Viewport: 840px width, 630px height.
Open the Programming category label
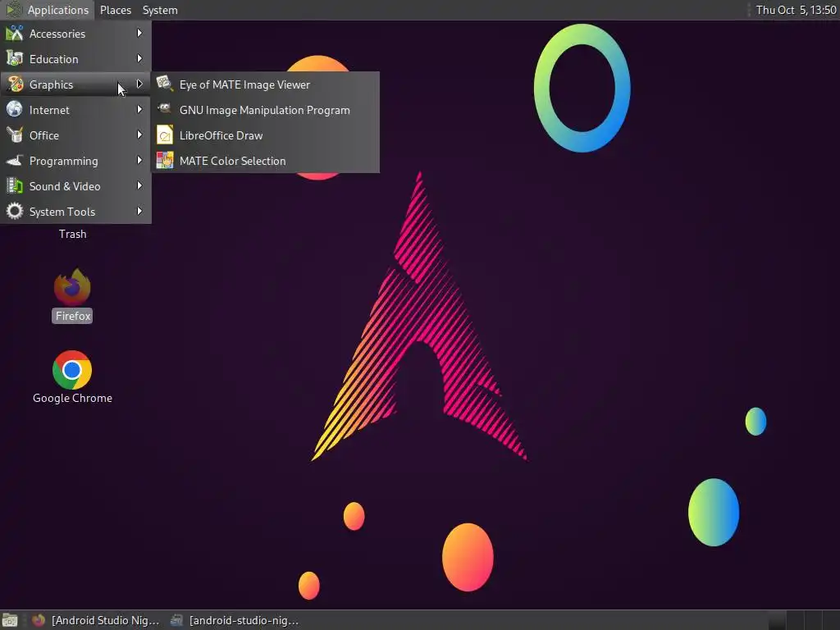(64, 161)
